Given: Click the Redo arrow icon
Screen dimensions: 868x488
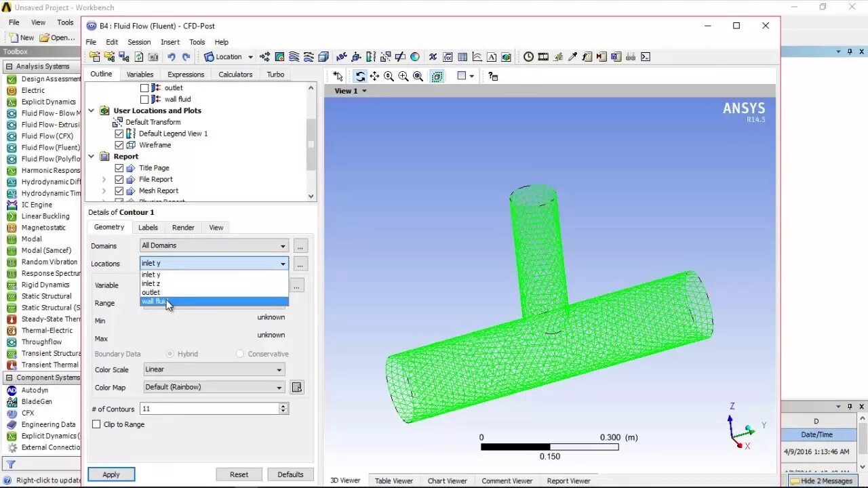Looking at the screenshot, I should click(186, 57).
